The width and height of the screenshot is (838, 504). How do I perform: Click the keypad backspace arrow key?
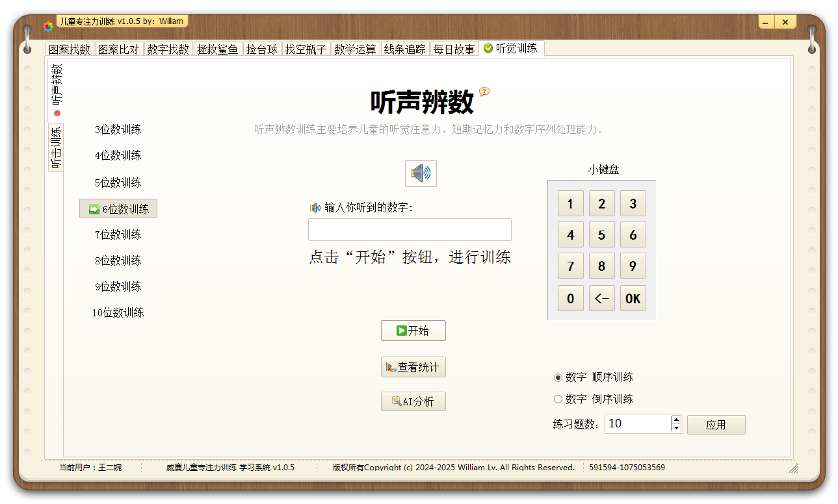click(601, 298)
